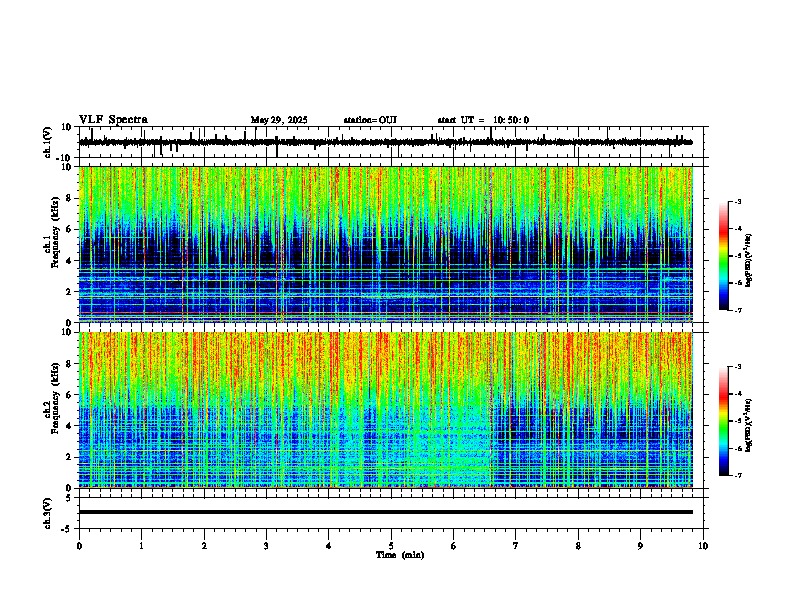Viewport: 792px width, 612px height.
Task: Click the time axis tick label "4"
Action: 329,546
